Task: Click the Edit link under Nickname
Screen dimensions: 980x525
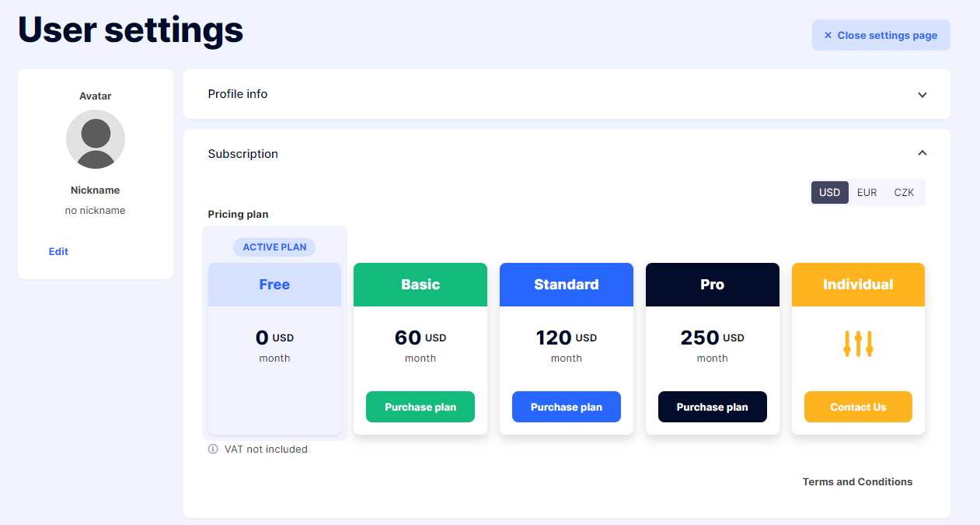Action: (58, 251)
